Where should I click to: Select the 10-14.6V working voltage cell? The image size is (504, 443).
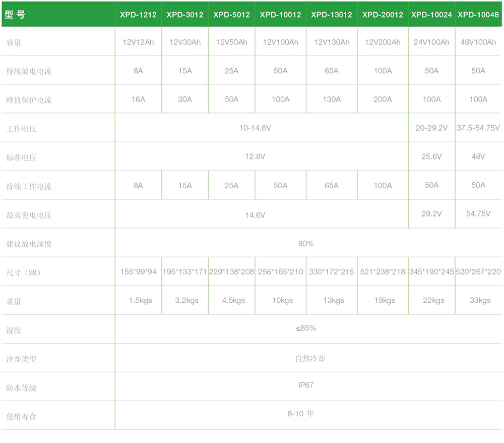(255, 128)
